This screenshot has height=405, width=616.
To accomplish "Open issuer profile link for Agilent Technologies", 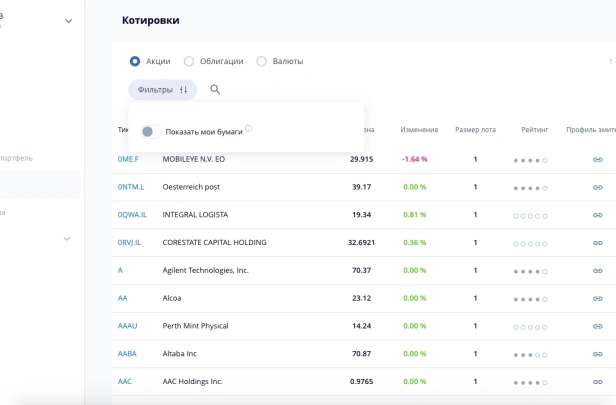I will (x=598, y=271).
